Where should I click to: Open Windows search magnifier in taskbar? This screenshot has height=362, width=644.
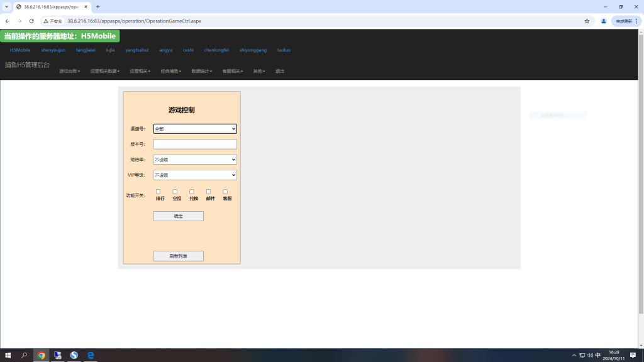25,355
